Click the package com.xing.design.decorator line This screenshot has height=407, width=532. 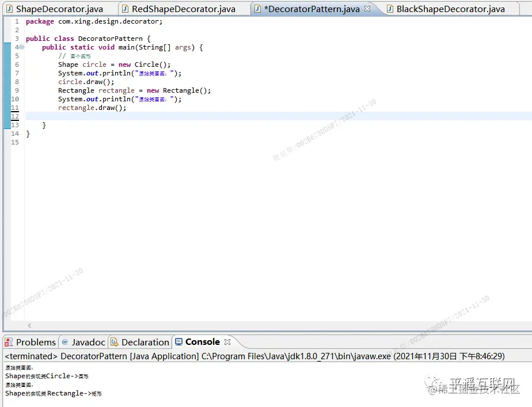click(x=94, y=21)
